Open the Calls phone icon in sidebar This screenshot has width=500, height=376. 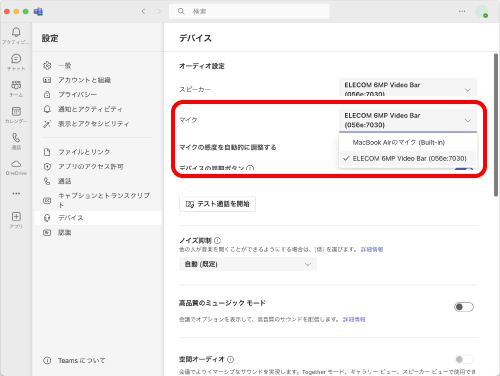[16, 137]
